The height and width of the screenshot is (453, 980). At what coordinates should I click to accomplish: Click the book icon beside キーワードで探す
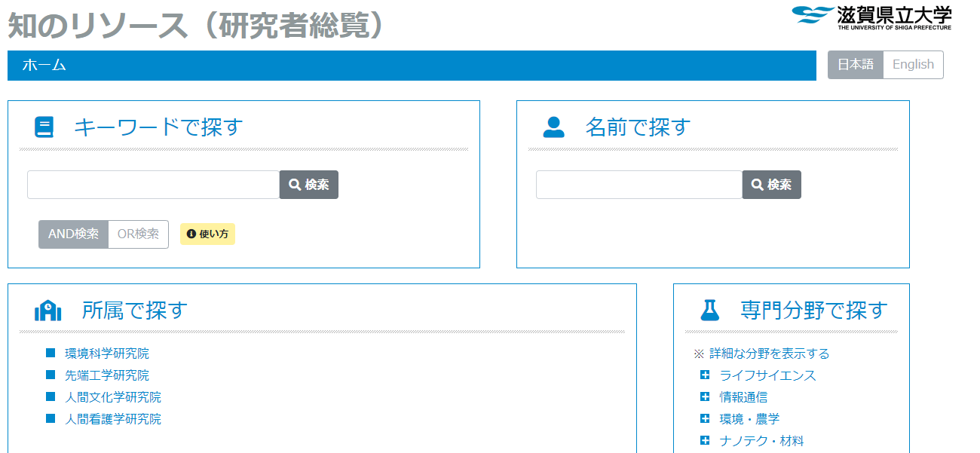44,127
